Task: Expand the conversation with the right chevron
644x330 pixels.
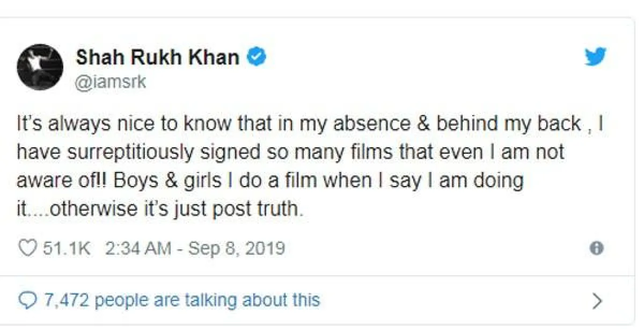Action: [597, 301]
